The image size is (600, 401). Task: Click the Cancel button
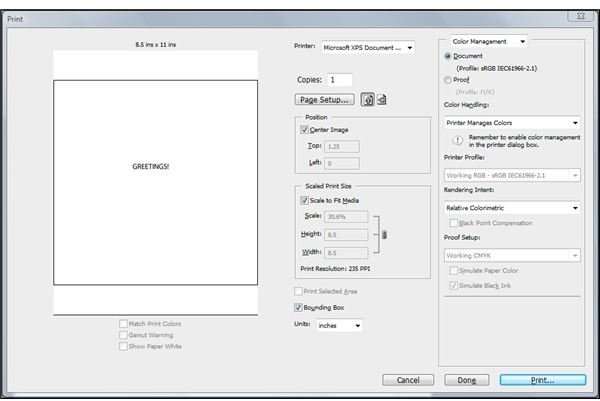(408, 380)
